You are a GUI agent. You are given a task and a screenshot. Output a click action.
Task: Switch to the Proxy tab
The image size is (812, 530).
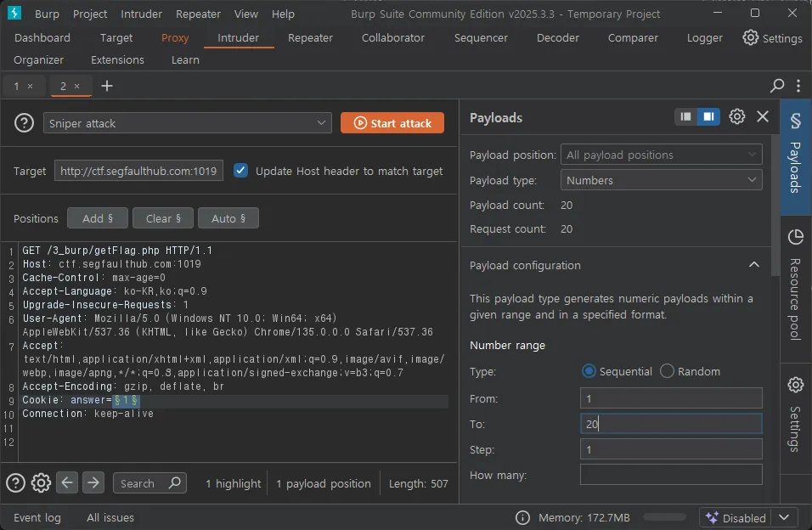pyautogui.click(x=175, y=38)
